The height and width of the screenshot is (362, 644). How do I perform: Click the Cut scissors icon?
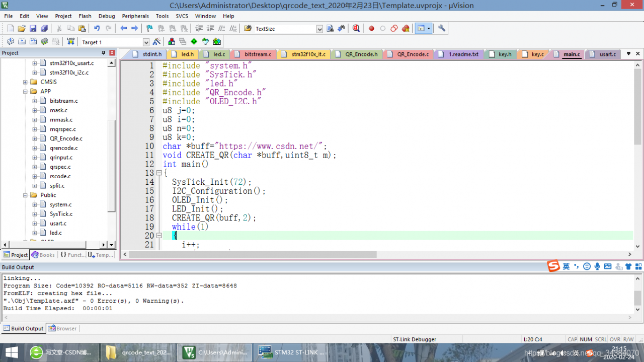click(x=59, y=29)
